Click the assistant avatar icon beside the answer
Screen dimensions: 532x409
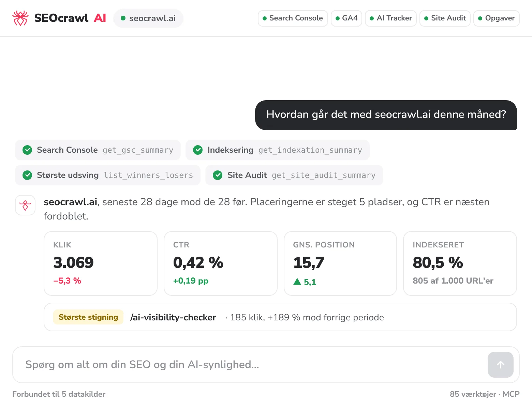pos(25,205)
